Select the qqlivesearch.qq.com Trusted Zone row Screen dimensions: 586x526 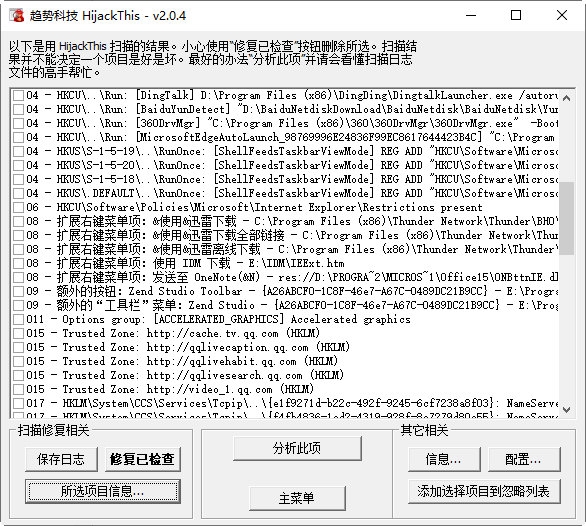(x=286, y=375)
